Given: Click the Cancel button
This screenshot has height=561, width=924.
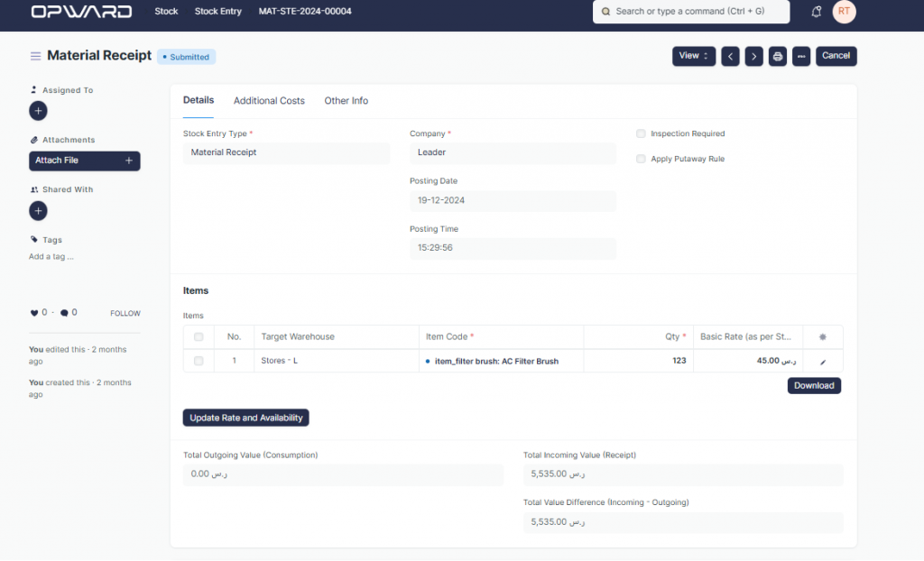Looking at the screenshot, I should [x=836, y=56].
